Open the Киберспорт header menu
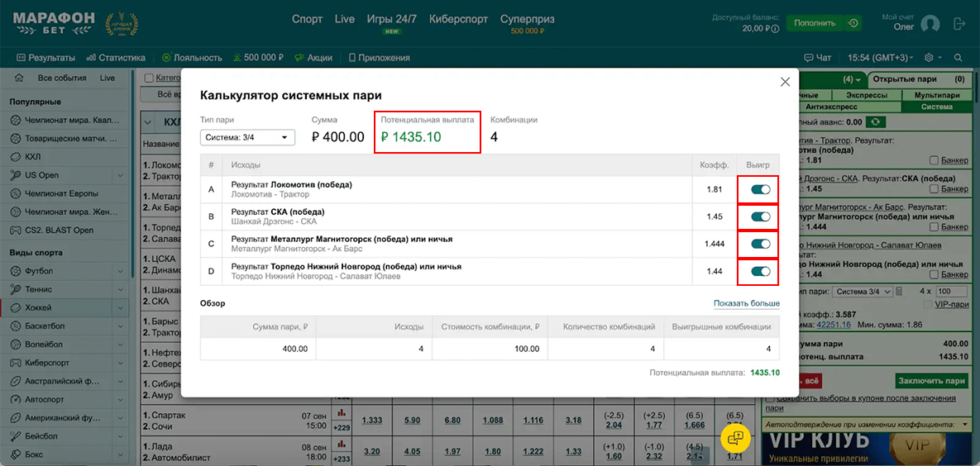The width and height of the screenshot is (980, 466). (459, 19)
